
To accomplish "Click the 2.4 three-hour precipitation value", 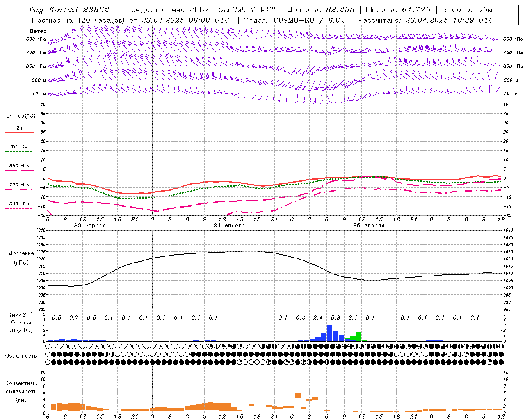I will tap(318, 317).
